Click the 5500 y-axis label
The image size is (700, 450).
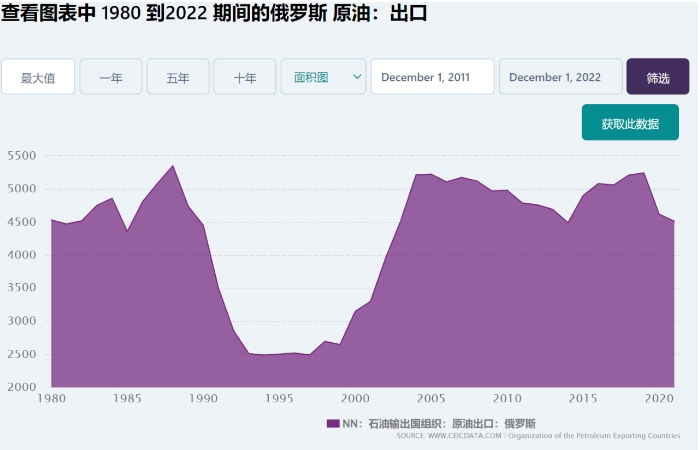21,156
